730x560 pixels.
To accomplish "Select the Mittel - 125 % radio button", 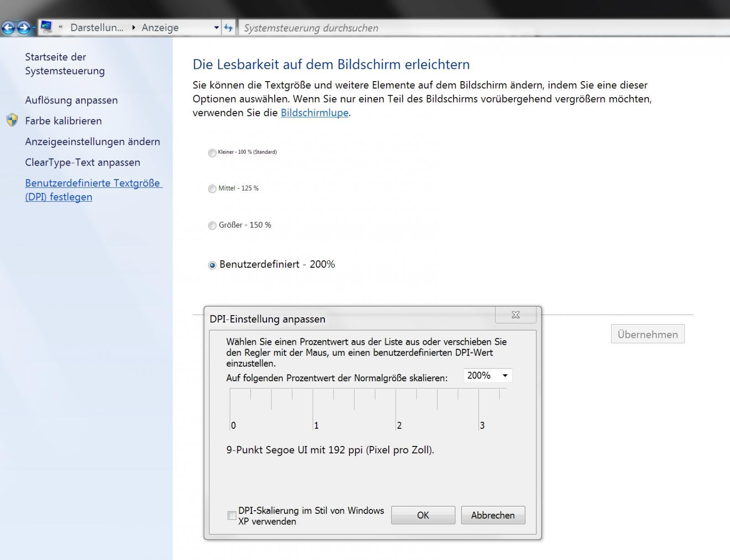I will click(212, 189).
